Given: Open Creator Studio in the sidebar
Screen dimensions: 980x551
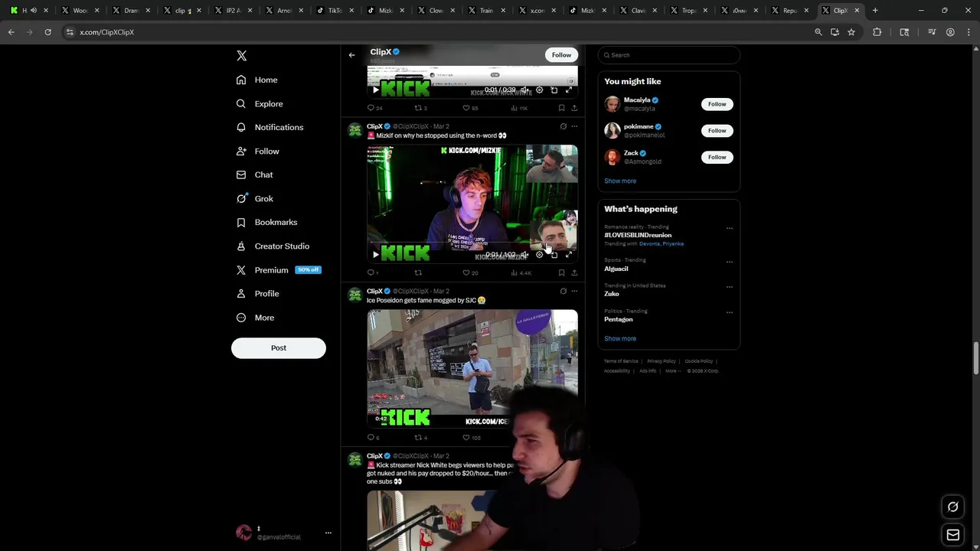Looking at the screenshot, I should click(x=273, y=246).
